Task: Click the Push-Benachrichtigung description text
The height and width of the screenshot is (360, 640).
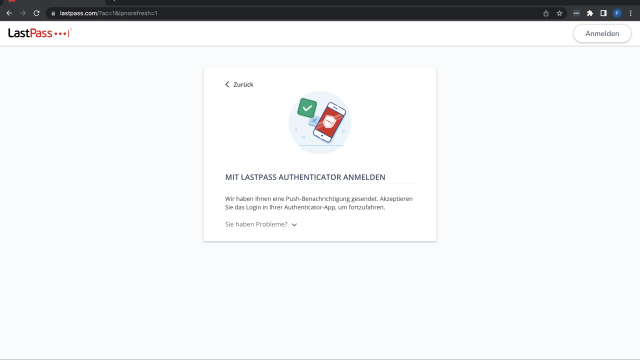Action: (x=319, y=203)
